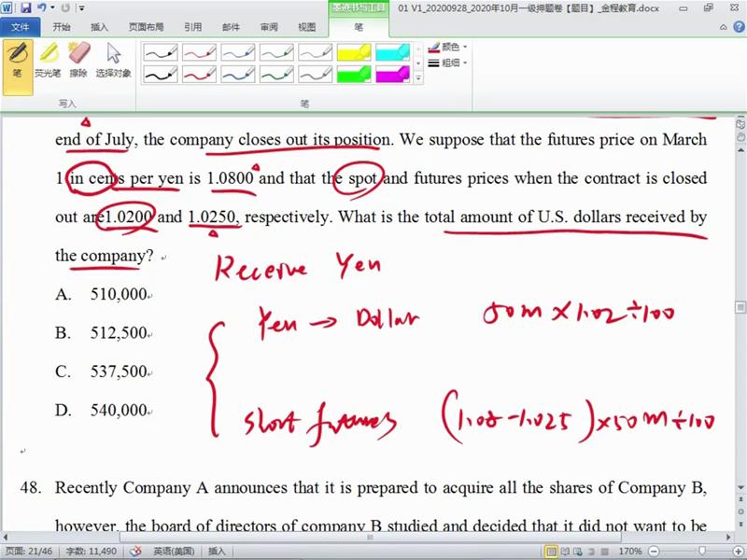Click the 170% zoom level button
The height and width of the screenshot is (560, 747).
pos(632,552)
